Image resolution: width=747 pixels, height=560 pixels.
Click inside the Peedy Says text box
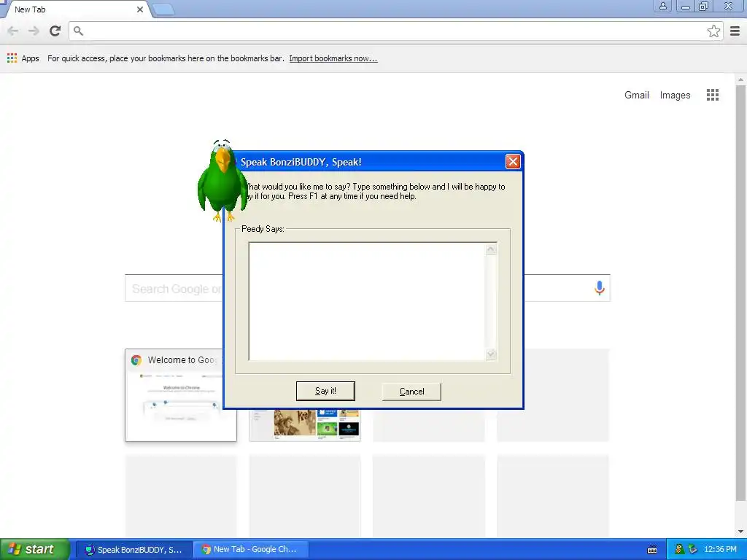367,301
